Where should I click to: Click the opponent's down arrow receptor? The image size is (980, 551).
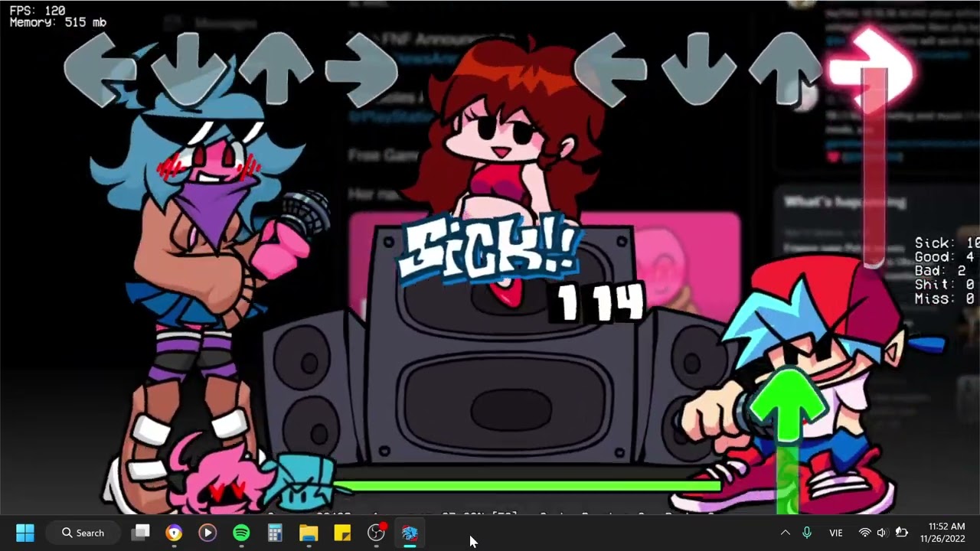pos(188,70)
